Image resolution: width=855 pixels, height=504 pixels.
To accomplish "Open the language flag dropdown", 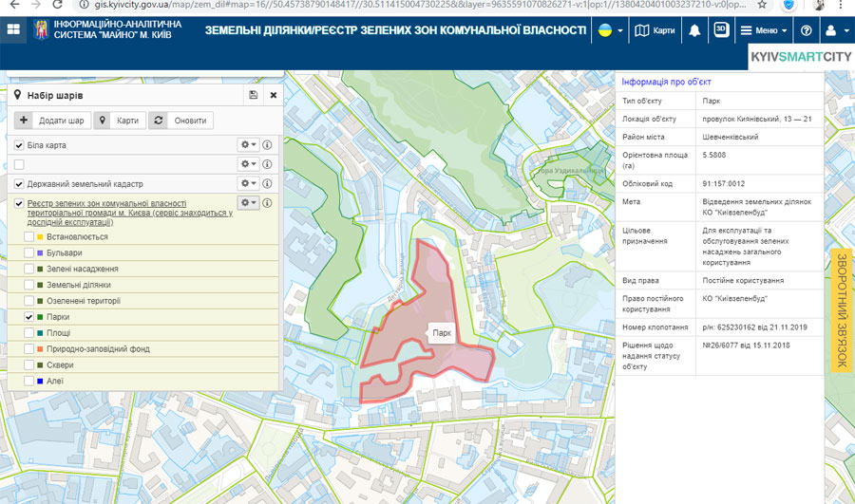I will (609, 30).
